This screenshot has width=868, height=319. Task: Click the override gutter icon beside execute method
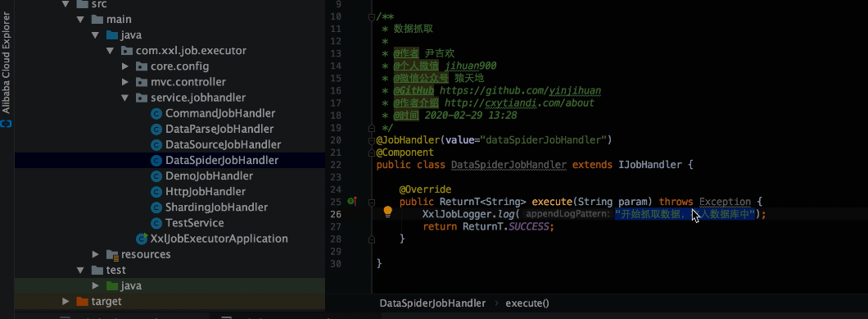coord(352,201)
